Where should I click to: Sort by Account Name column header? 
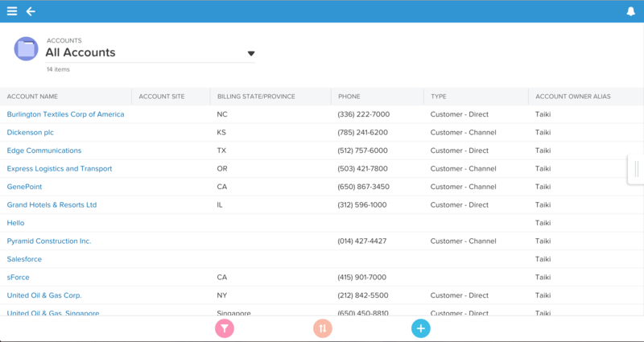click(x=32, y=97)
